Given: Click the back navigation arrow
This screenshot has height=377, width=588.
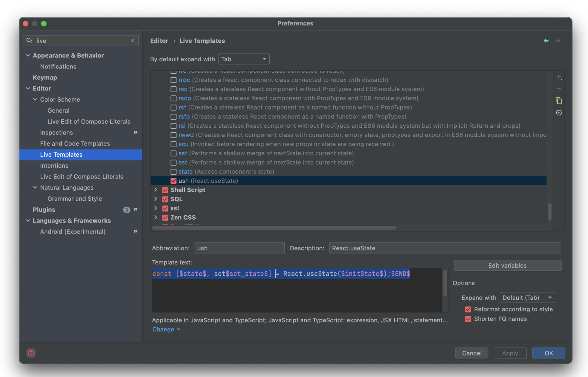Looking at the screenshot, I should click(x=546, y=41).
